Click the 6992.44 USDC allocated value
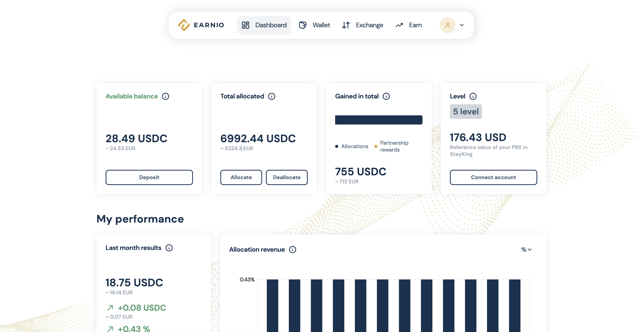Viewport: 644px width, 332px height. pyautogui.click(x=258, y=139)
